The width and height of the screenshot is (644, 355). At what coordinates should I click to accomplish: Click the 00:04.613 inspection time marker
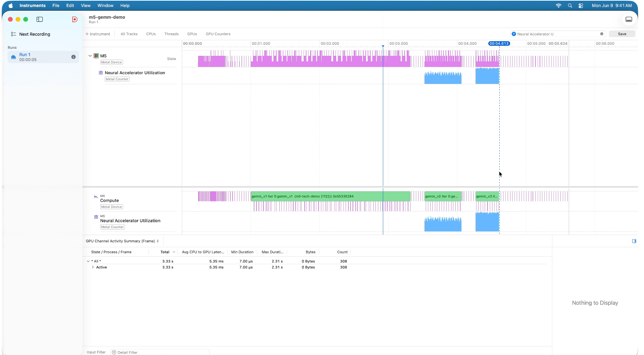click(x=499, y=44)
